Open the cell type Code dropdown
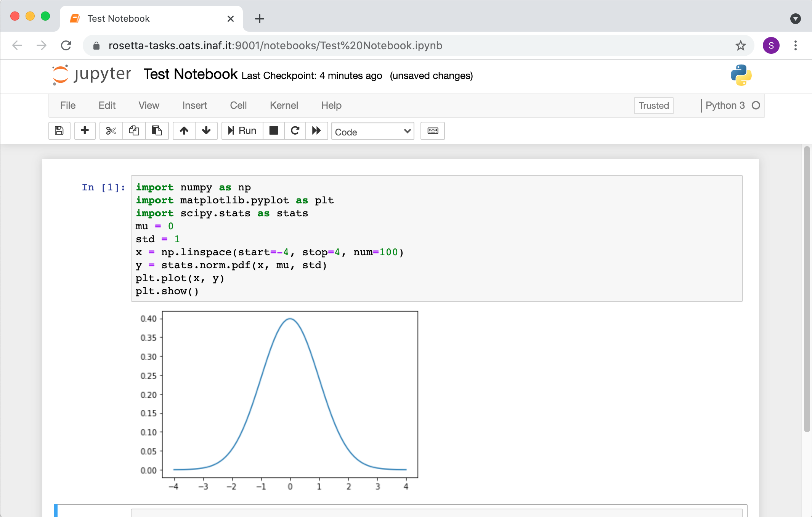 (x=372, y=132)
